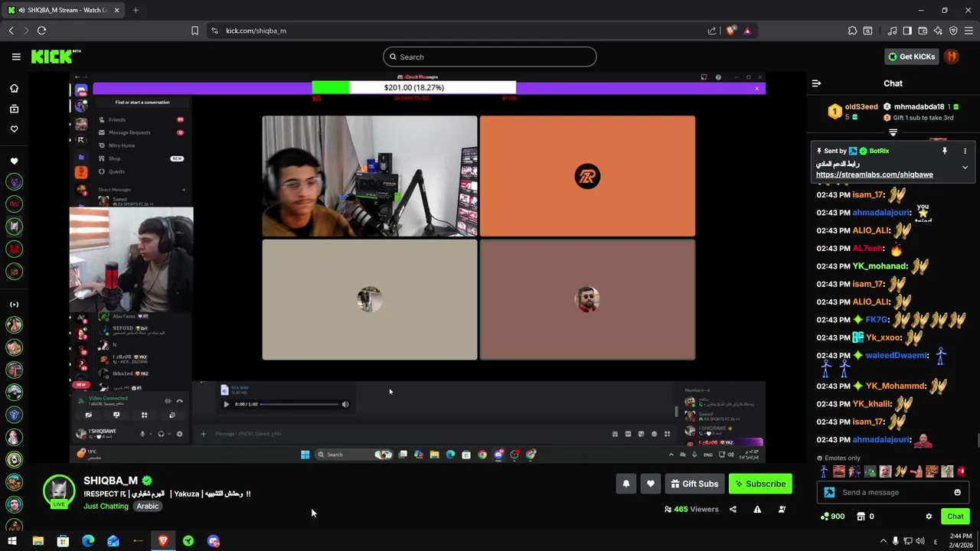980x551 pixels.
Task: Collapse the chat panel with arrow icon
Action: tap(816, 83)
